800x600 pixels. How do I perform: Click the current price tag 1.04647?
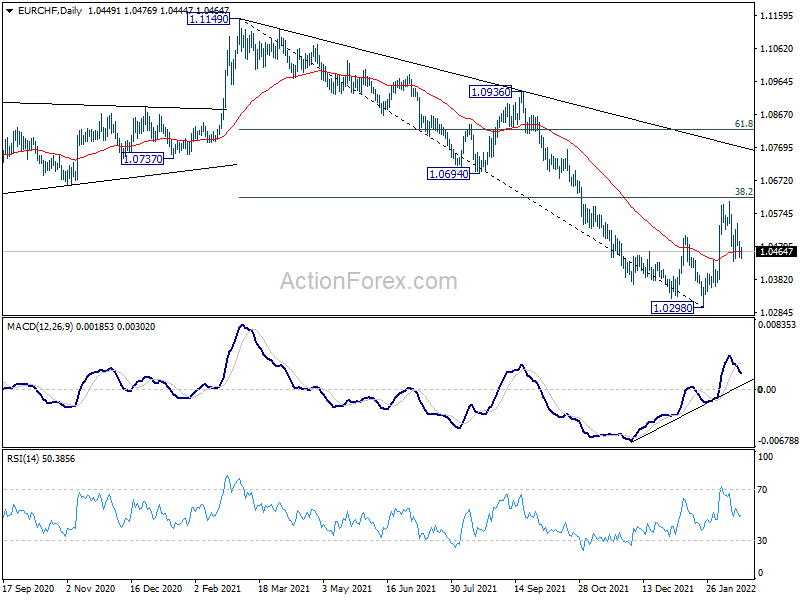tap(777, 251)
